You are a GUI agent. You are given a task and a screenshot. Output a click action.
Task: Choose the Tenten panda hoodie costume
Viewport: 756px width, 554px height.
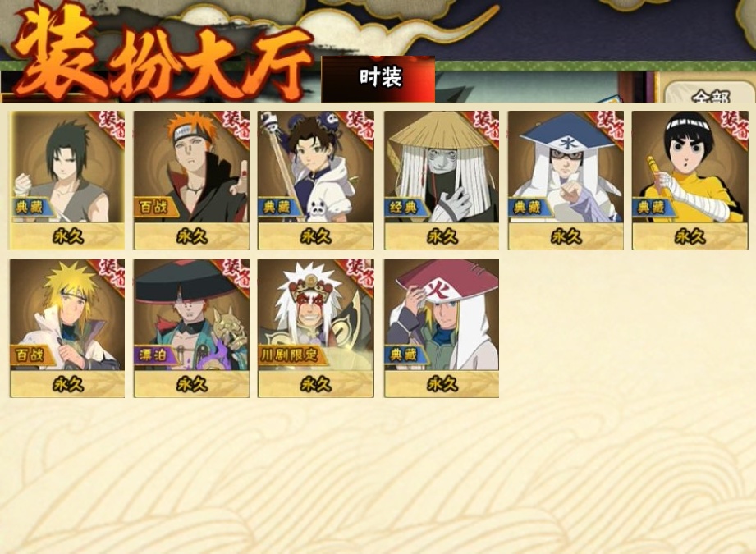[316, 180]
